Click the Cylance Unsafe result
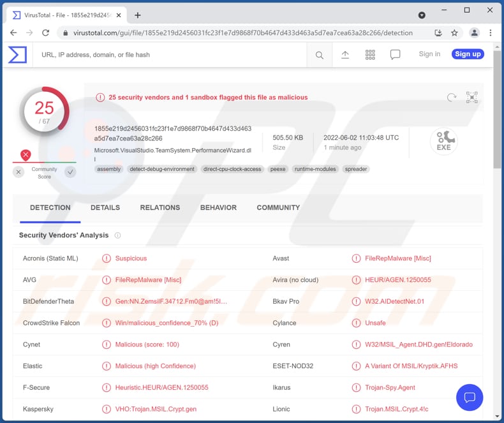Image resolution: width=504 pixels, height=423 pixels. coord(375,323)
